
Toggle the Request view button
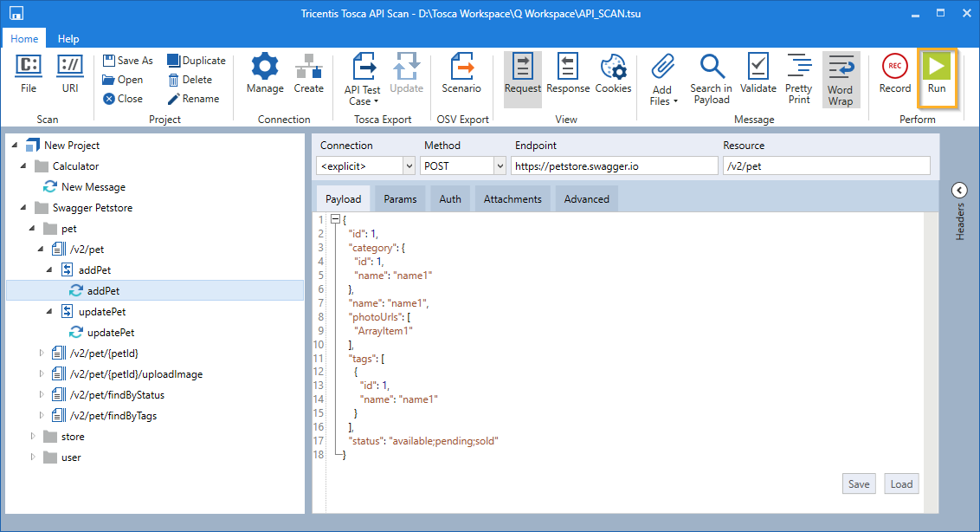pos(522,75)
